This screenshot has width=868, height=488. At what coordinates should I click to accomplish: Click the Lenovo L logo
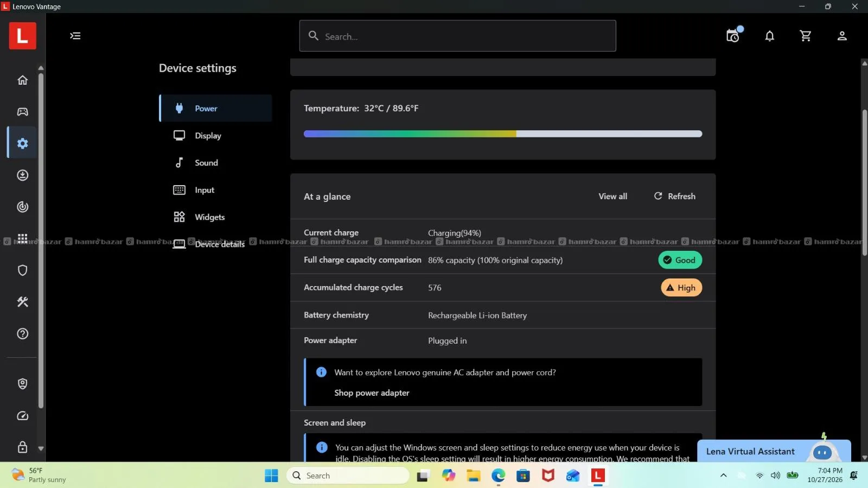(x=23, y=36)
